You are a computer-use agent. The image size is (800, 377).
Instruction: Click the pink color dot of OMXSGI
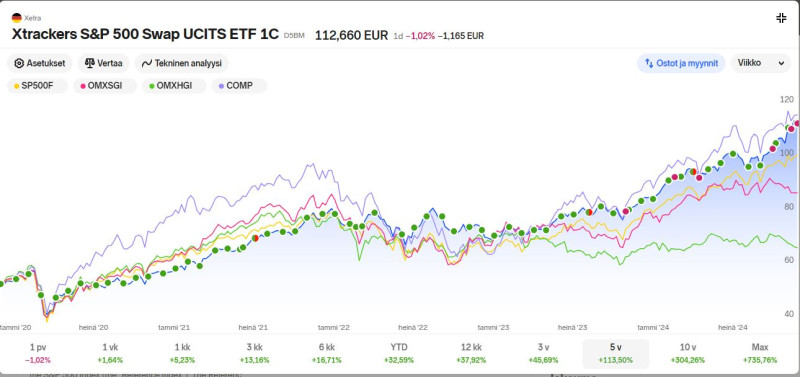point(83,86)
